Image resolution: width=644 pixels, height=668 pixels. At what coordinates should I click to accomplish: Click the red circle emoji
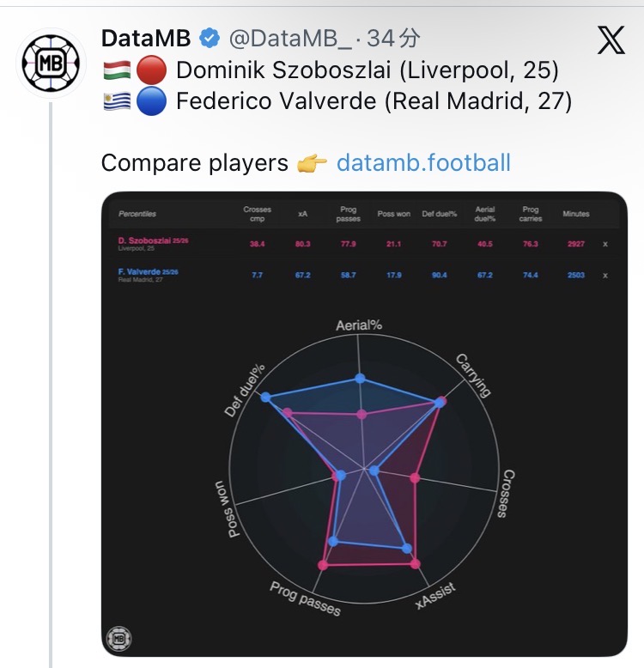[x=151, y=70]
